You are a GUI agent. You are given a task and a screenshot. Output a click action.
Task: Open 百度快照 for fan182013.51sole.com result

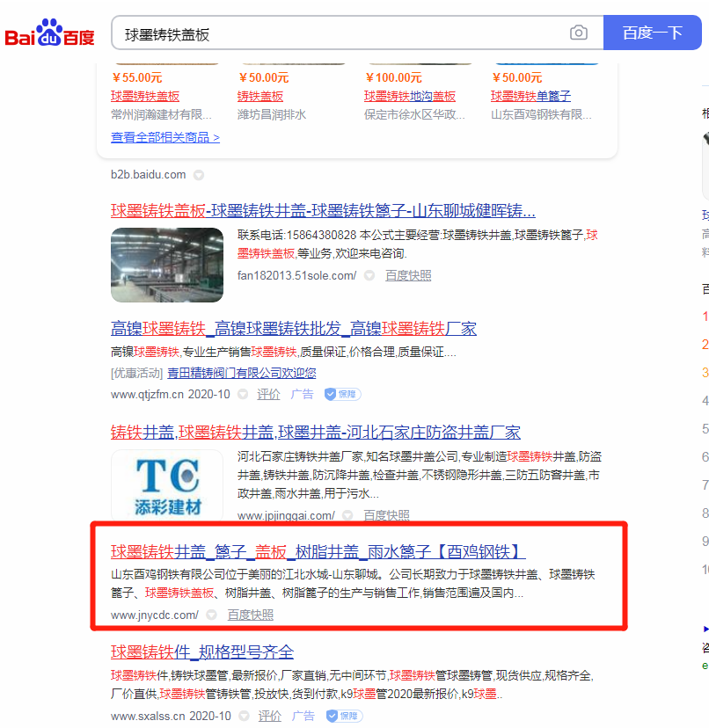coord(408,276)
